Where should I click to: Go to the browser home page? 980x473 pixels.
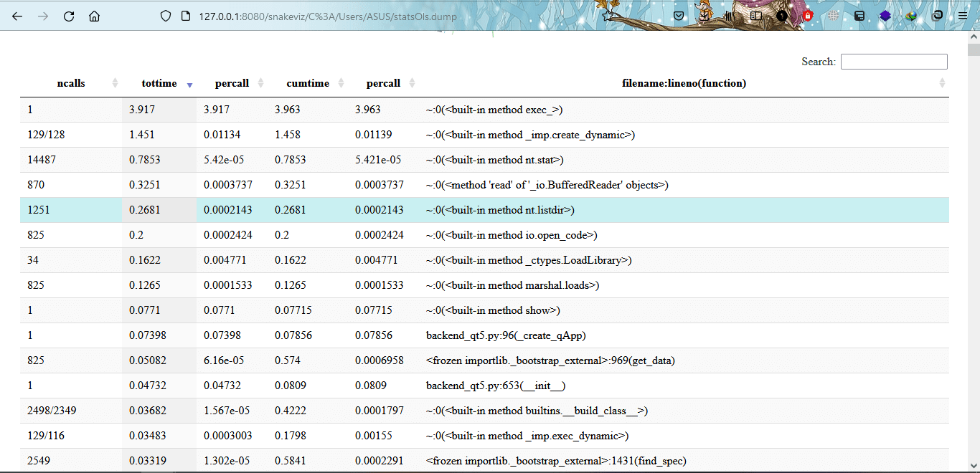(x=94, y=15)
